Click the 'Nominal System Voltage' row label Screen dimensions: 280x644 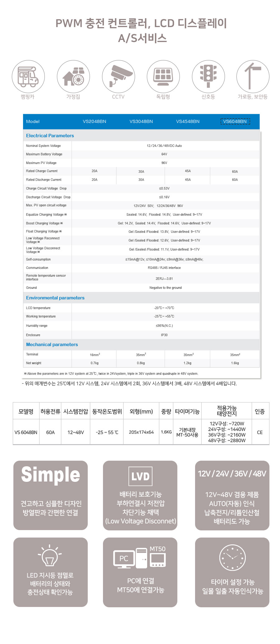(44, 146)
